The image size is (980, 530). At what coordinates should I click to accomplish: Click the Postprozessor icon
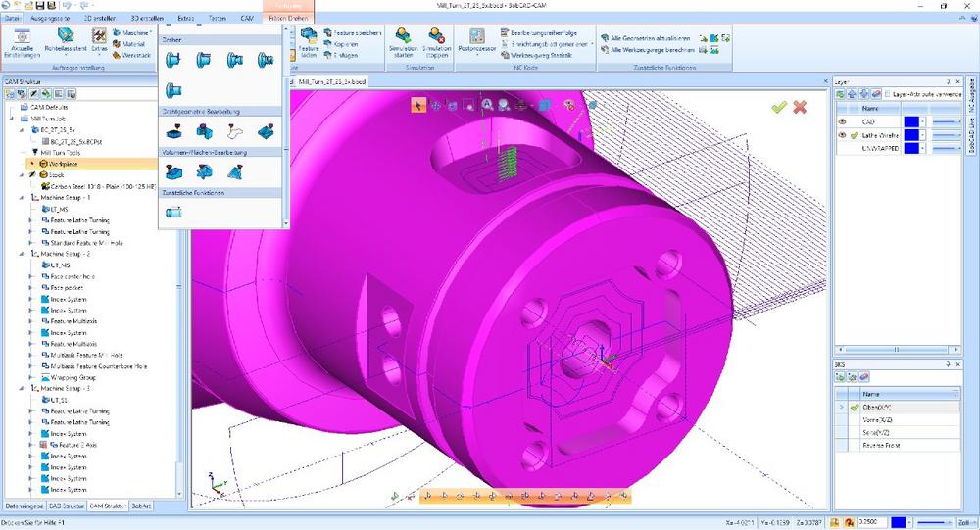tap(477, 35)
